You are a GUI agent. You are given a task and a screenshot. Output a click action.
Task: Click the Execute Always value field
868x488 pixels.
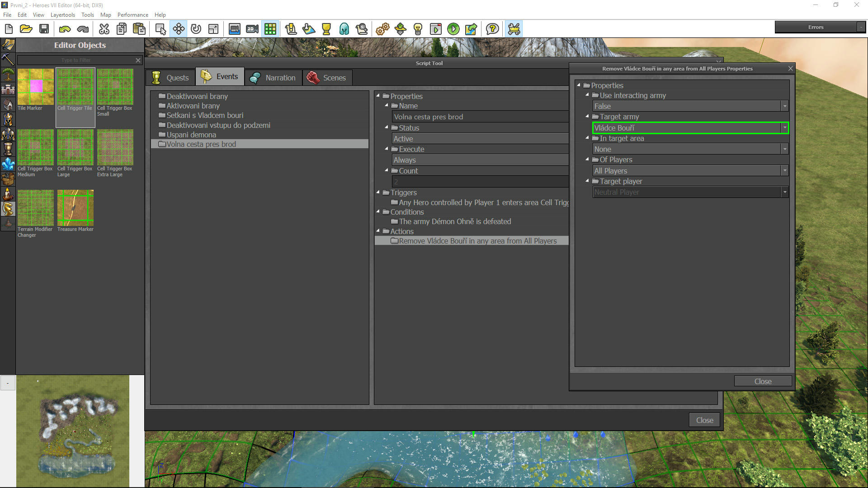coord(480,160)
